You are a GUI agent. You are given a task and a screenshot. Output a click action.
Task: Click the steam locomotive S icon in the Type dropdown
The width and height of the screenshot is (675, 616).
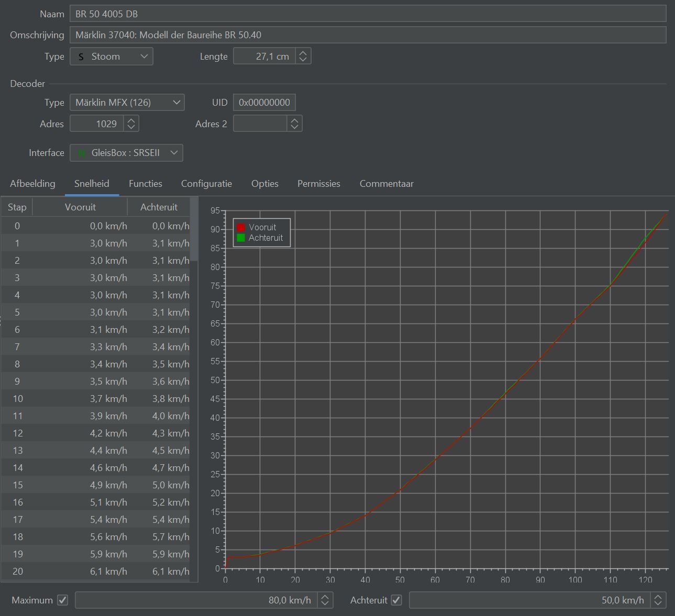pos(81,57)
